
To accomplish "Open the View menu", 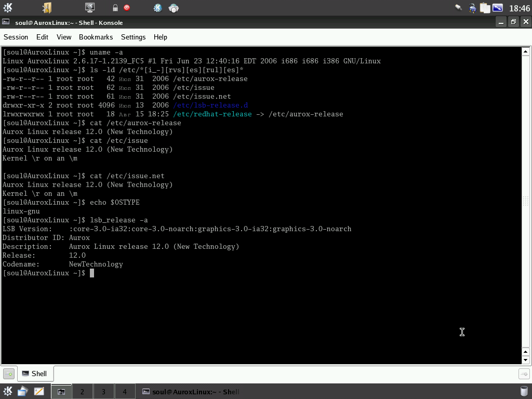I will pos(64,37).
